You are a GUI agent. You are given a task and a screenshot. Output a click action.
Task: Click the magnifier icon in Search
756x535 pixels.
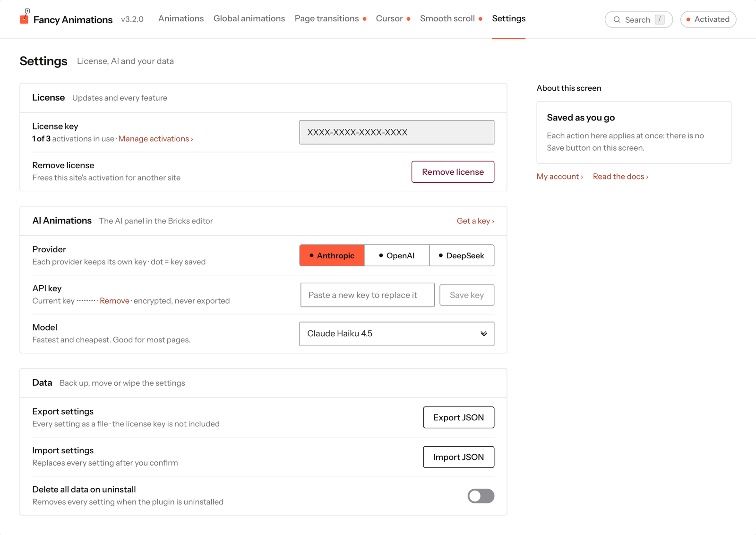[x=617, y=20]
